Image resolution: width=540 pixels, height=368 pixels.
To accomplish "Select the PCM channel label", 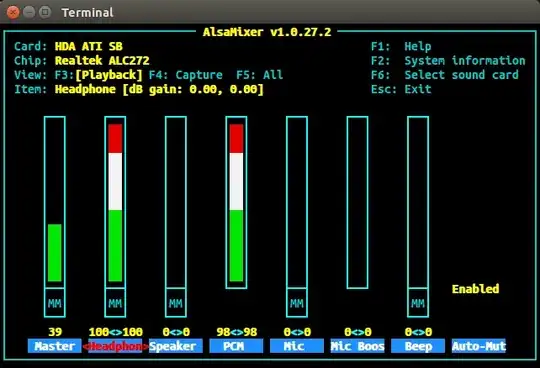I will pyautogui.click(x=236, y=346).
